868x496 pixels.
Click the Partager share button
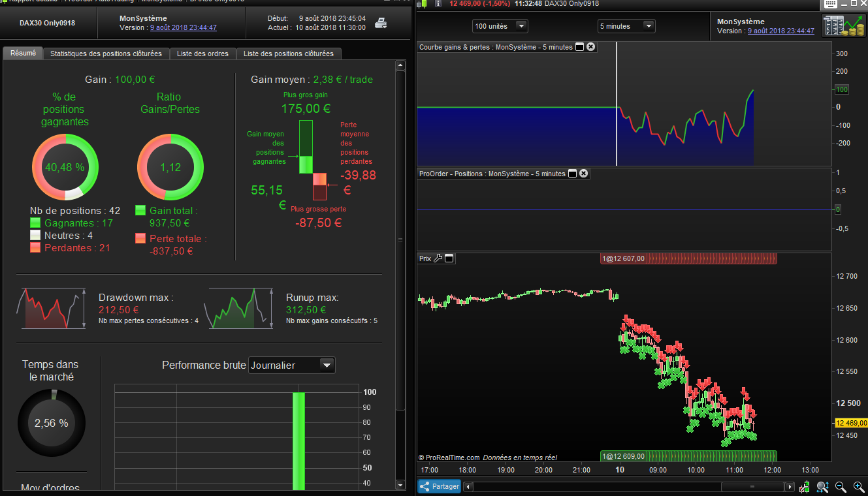(440, 486)
